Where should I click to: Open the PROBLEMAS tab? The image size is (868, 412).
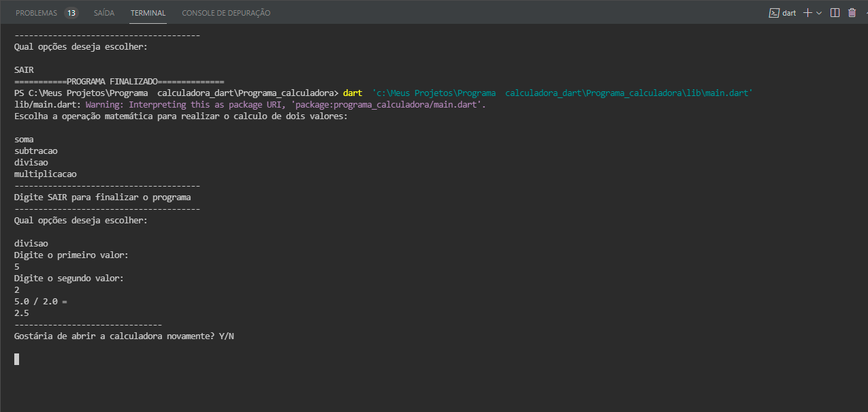(37, 13)
